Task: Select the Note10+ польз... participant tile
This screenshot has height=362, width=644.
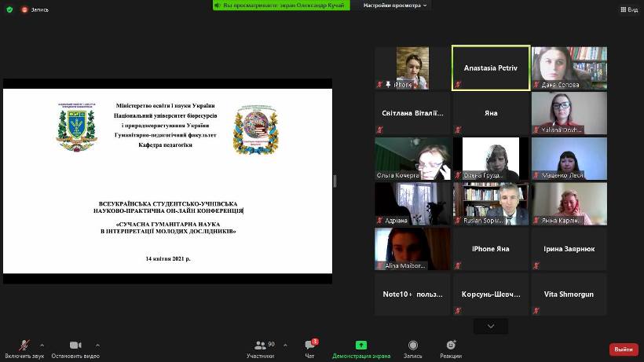Action: coord(412,294)
